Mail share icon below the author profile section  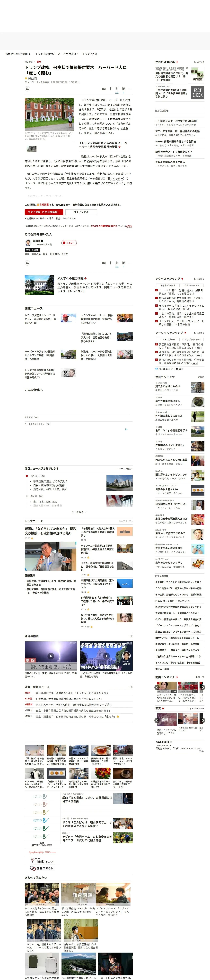(x=104, y=263)
